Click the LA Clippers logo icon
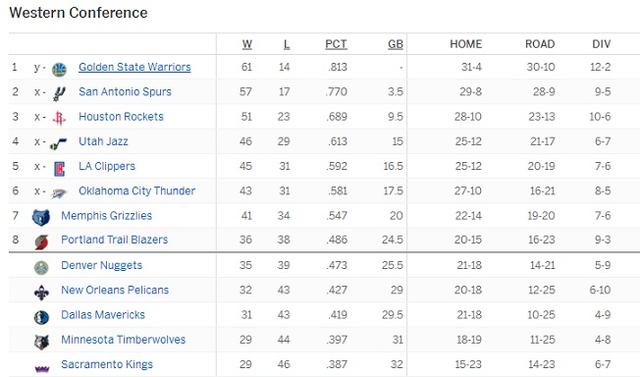Viewport: 640px width, 377px height. 59,168
